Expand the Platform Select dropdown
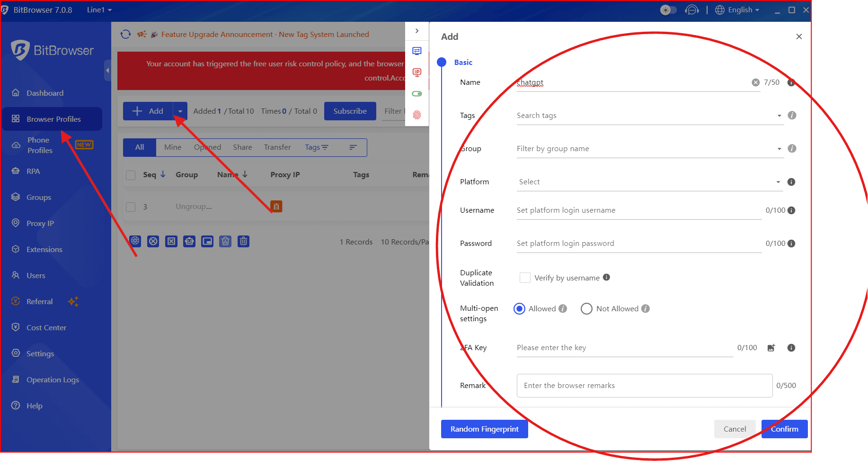 point(648,182)
